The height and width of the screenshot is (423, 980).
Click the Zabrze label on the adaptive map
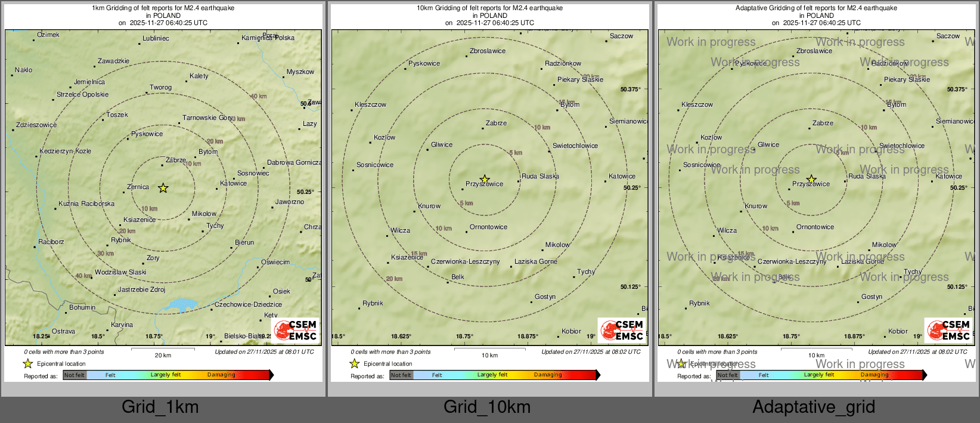(x=823, y=123)
